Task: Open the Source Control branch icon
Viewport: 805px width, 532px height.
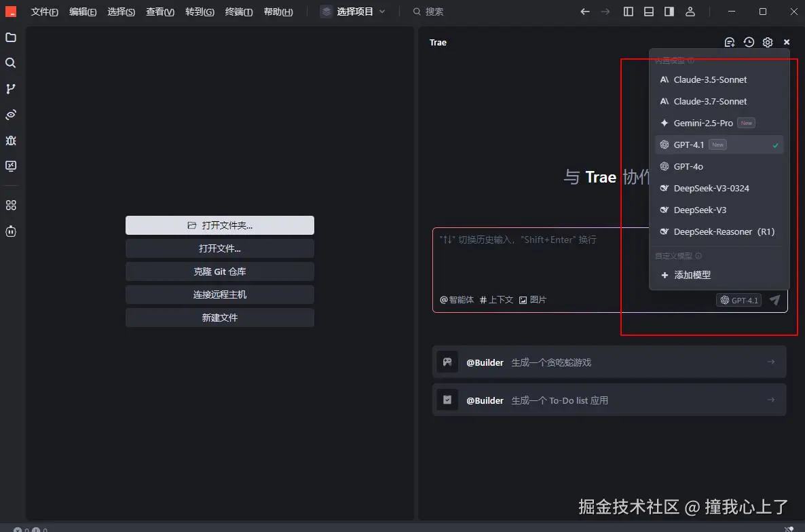Action: [11, 89]
